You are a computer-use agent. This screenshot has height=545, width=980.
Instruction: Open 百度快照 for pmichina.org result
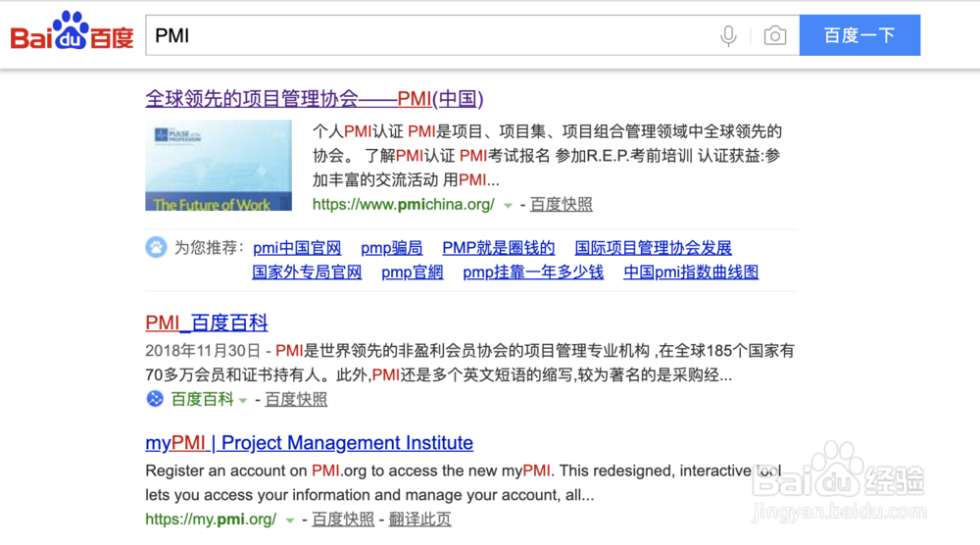[562, 204]
